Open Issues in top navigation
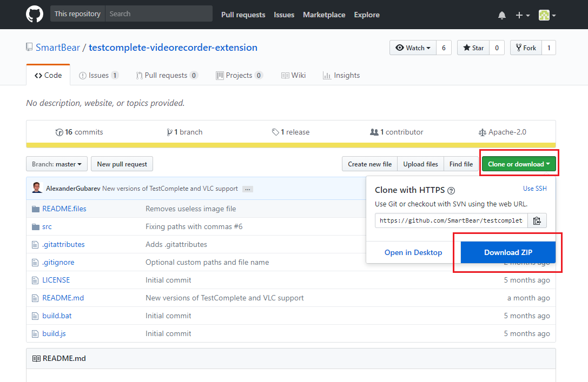 point(284,15)
